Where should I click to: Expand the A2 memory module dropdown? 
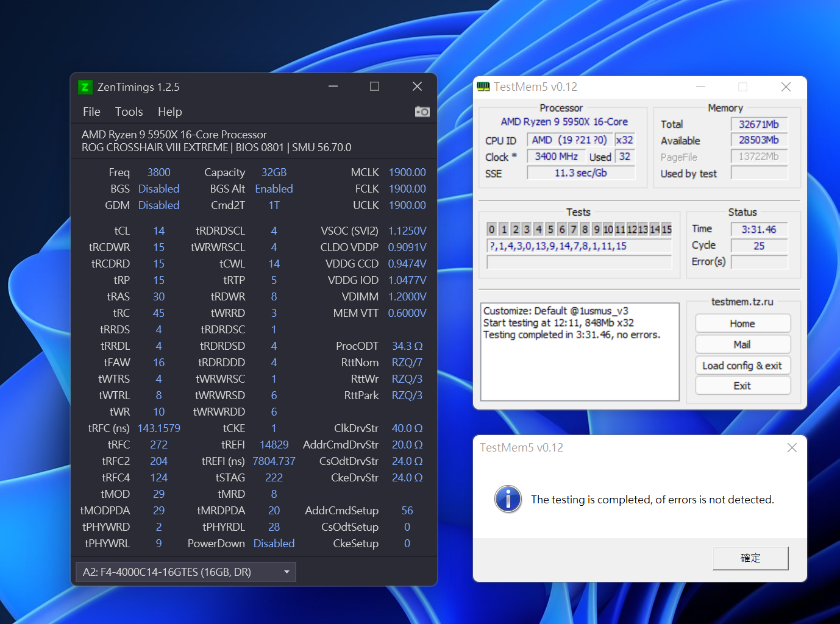[287, 572]
